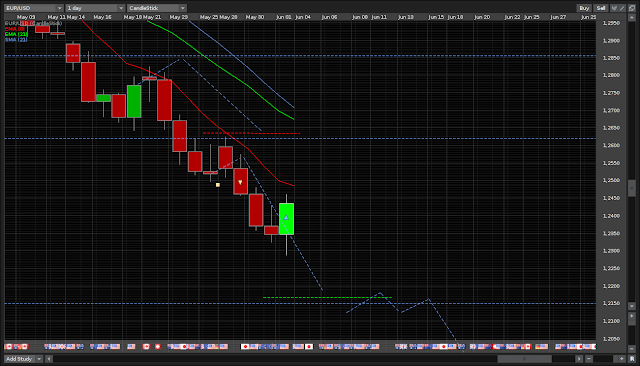This screenshot has width=640, height=366.
Task: Click the horizontal time scrollbar thumb
Action: click(525, 359)
